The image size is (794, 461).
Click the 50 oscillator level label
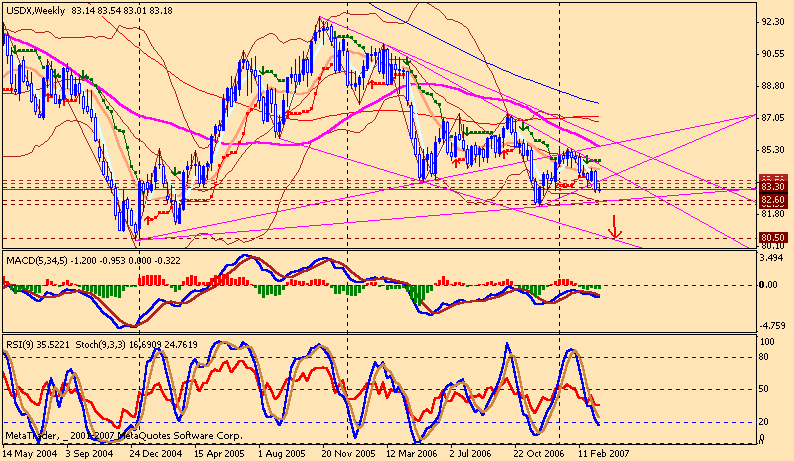click(764, 389)
